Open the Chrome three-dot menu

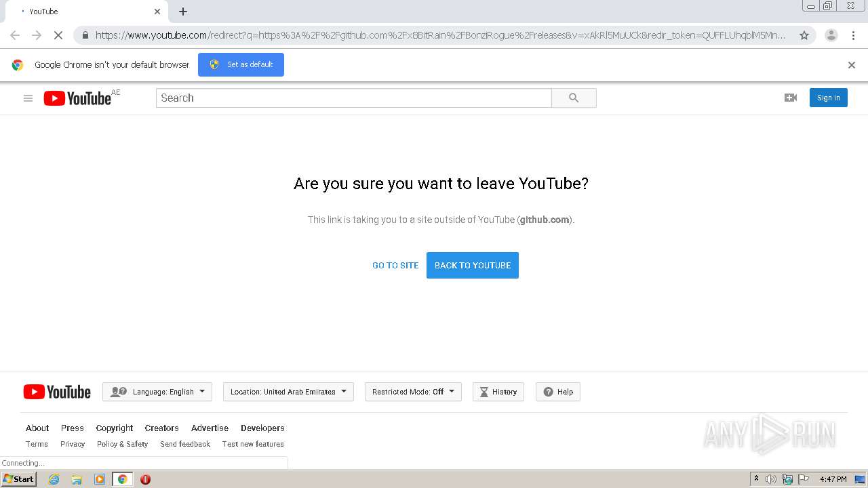click(852, 35)
